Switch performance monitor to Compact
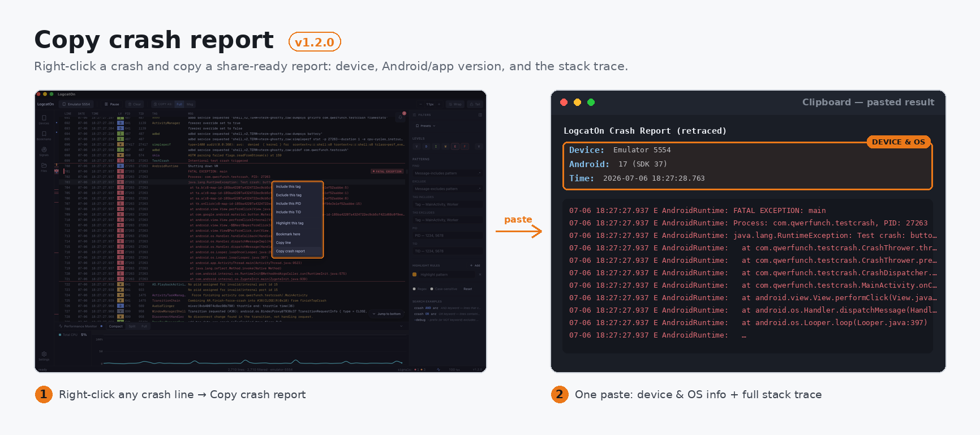 coord(116,326)
